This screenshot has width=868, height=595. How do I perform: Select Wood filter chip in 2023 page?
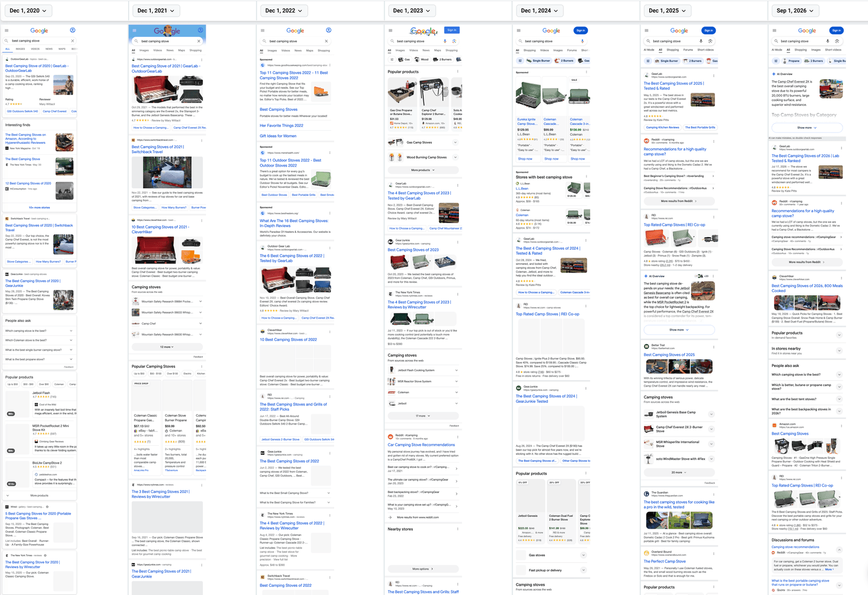click(422, 60)
